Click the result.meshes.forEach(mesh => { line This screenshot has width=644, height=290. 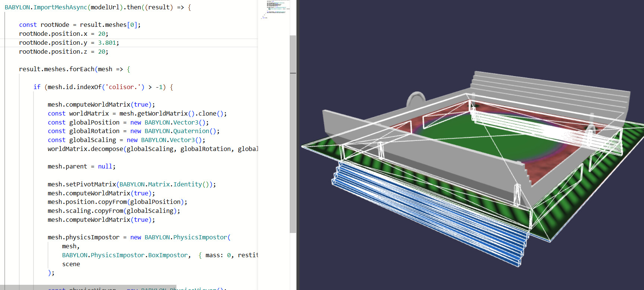[x=75, y=69]
